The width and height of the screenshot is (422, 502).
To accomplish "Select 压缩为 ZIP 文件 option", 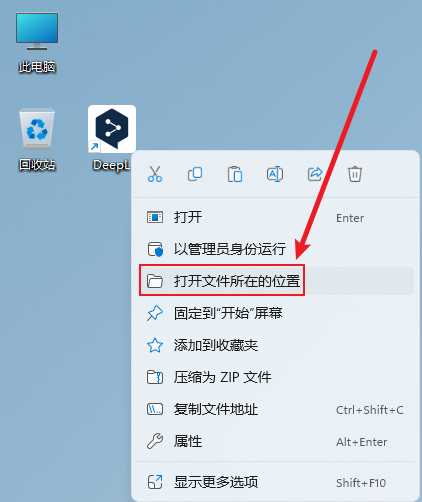I will 275,377.
